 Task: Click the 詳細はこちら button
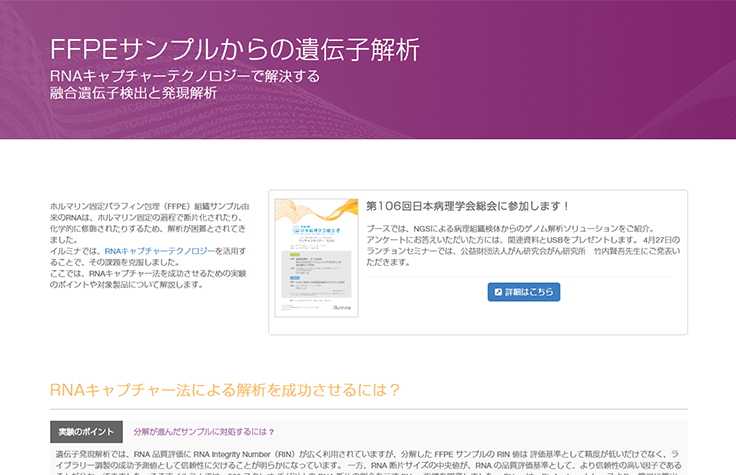pyautogui.click(x=523, y=292)
